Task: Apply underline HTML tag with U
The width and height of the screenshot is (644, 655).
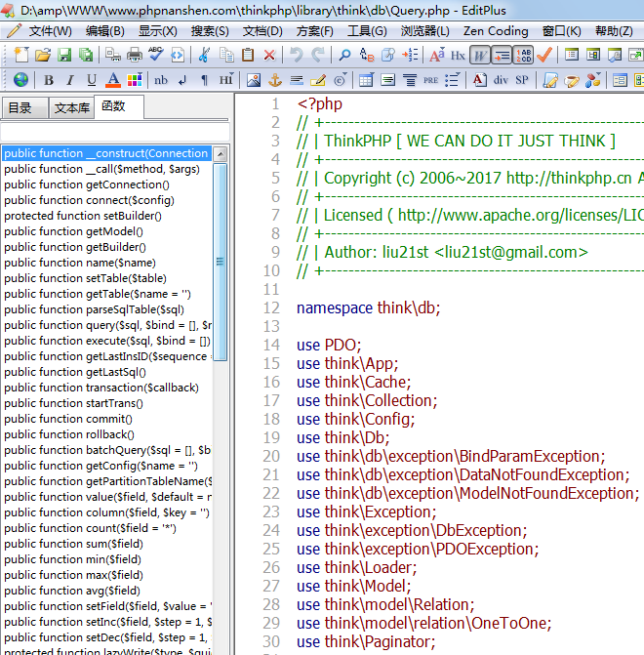Action: 92,79
